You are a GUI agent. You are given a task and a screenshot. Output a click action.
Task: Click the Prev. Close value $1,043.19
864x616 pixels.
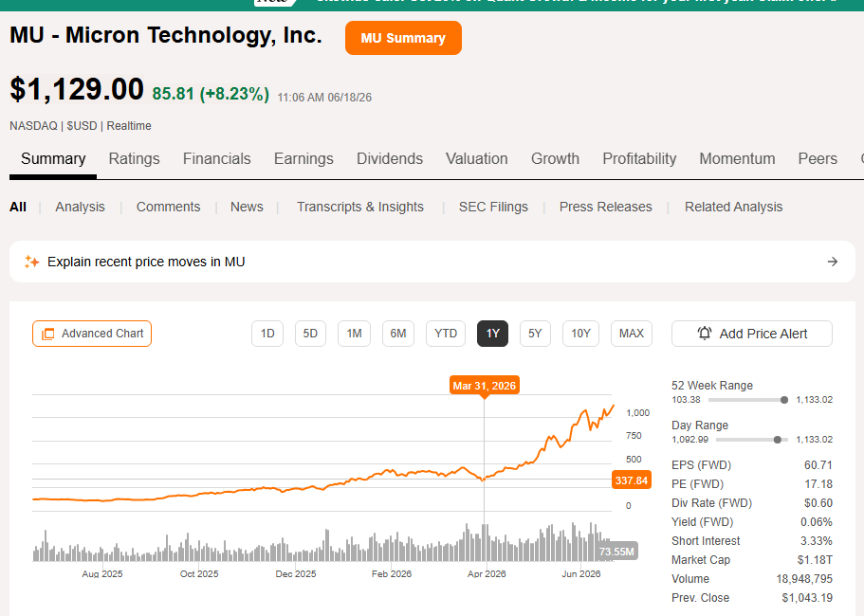[807, 598]
